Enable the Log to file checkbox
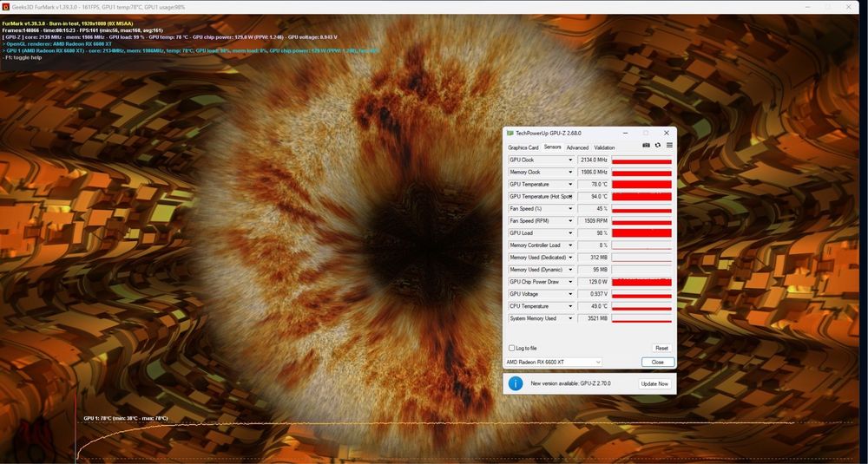 click(x=511, y=349)
